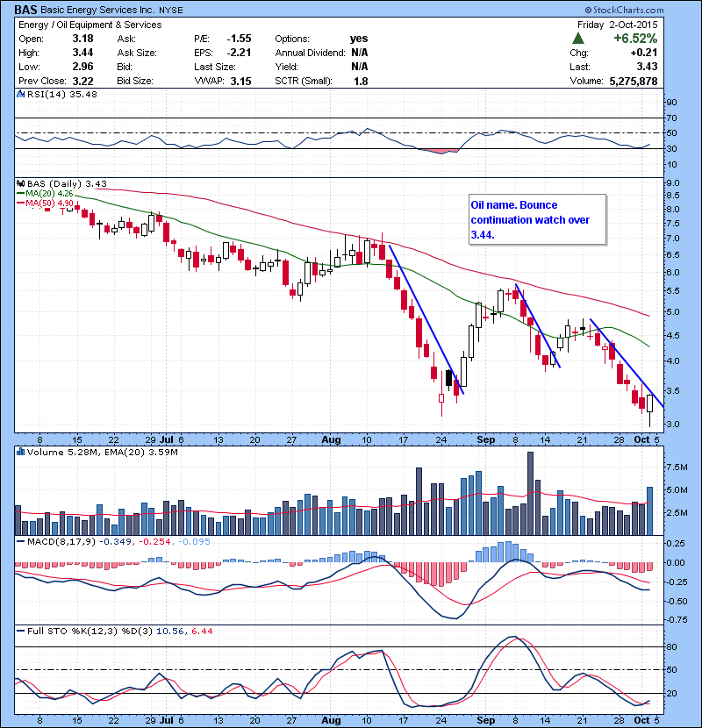
Task: Click the green MA(20) legend line marker
Action: click(20, 193)
